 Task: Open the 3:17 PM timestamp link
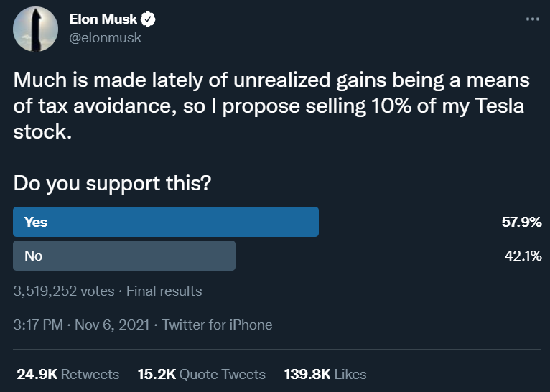39,325
